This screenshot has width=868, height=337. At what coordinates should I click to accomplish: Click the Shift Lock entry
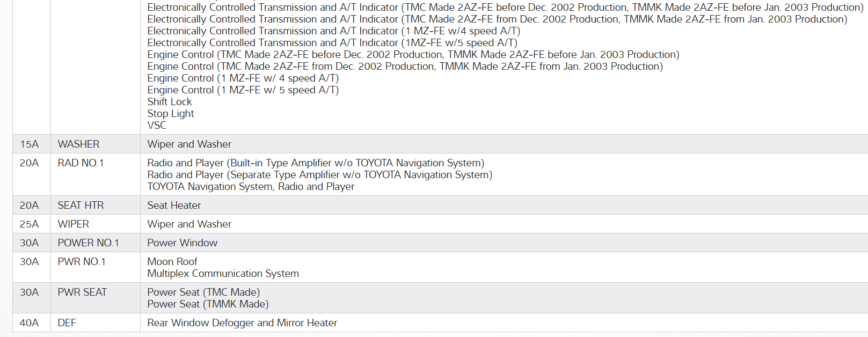[169, 102]
